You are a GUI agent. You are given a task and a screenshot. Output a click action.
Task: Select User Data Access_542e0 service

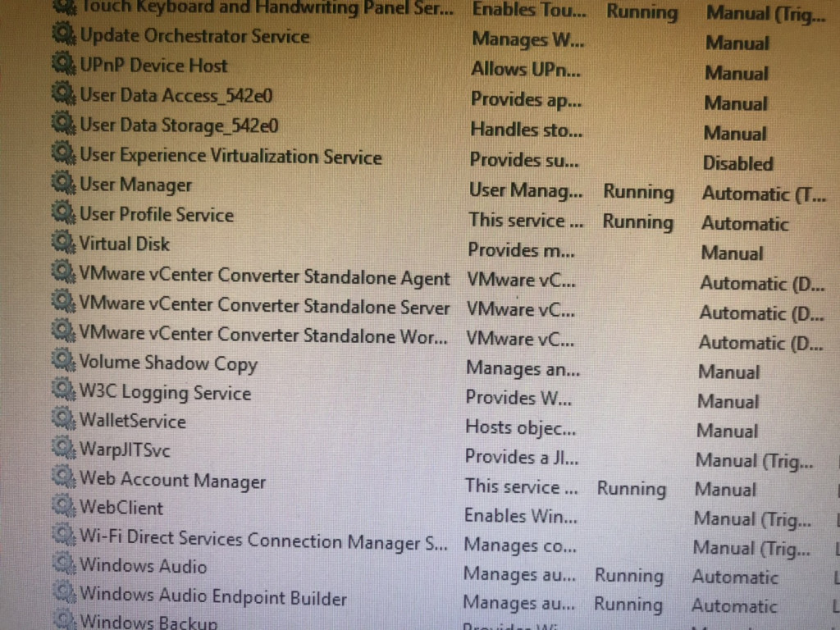pos(176,95)
